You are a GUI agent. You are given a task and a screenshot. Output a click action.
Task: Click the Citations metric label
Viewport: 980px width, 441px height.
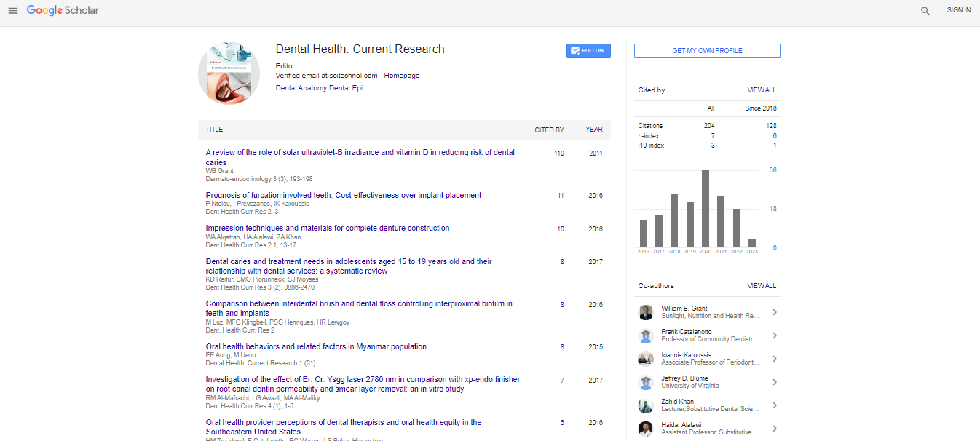(651, 126)
